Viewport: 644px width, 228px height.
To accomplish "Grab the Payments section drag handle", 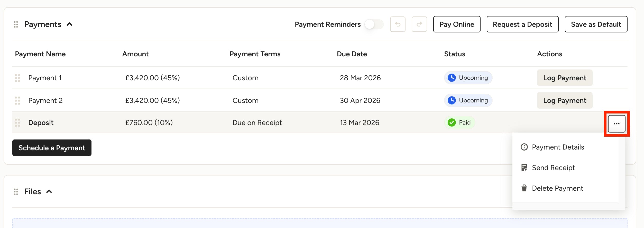I will click(x=16, y=24).
